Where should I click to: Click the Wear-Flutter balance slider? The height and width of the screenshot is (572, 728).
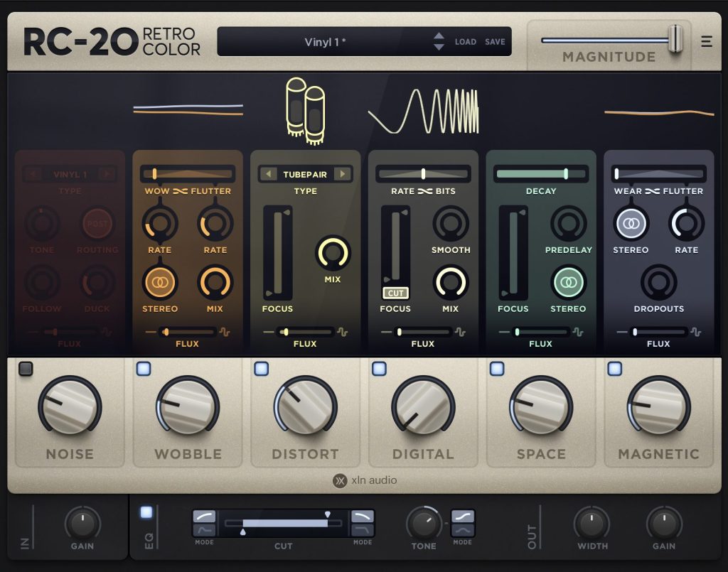658,174
